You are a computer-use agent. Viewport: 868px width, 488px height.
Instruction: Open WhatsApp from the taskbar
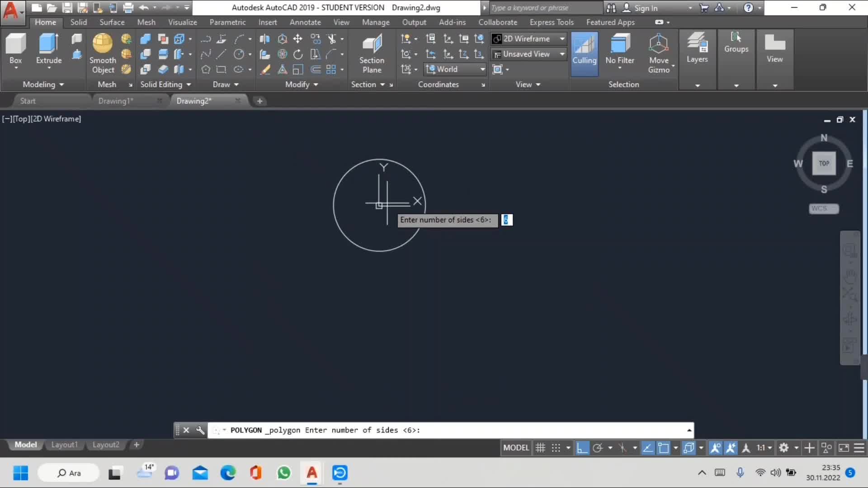click(284, 473)
